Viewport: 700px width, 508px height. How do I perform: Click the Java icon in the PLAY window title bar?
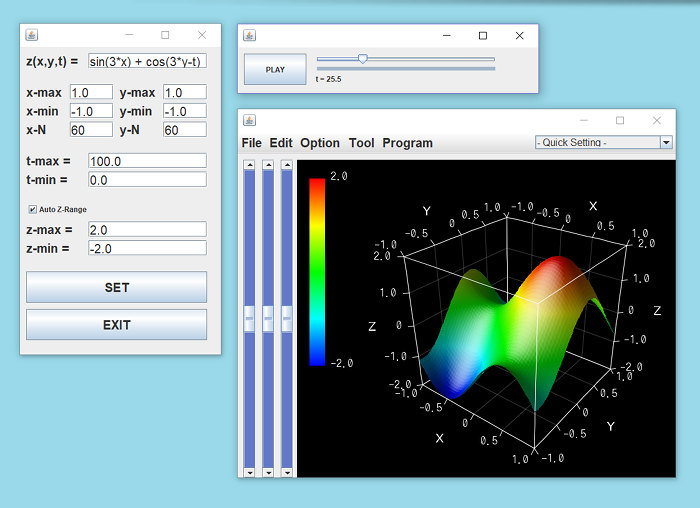click(251, 35)
